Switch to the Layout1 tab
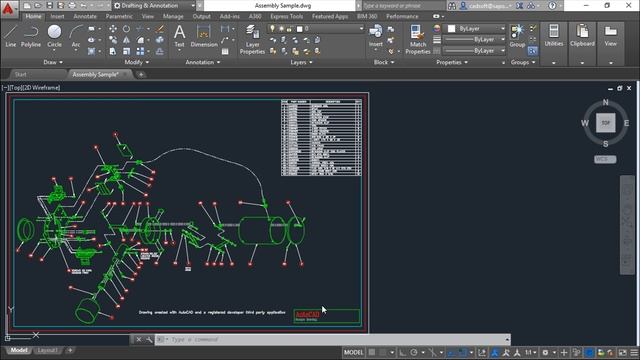The image size is (640, 360). (47, 351)
